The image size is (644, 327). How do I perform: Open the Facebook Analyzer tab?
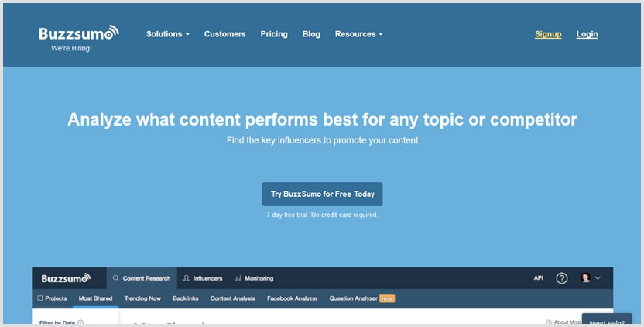point(292,298)
